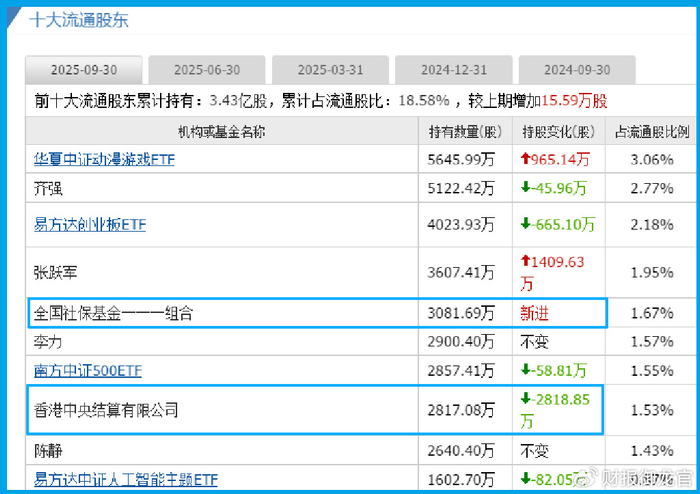Click the ratio value 1.43%
This screenshot has width=700, height=494.
[x=652, y=451]
